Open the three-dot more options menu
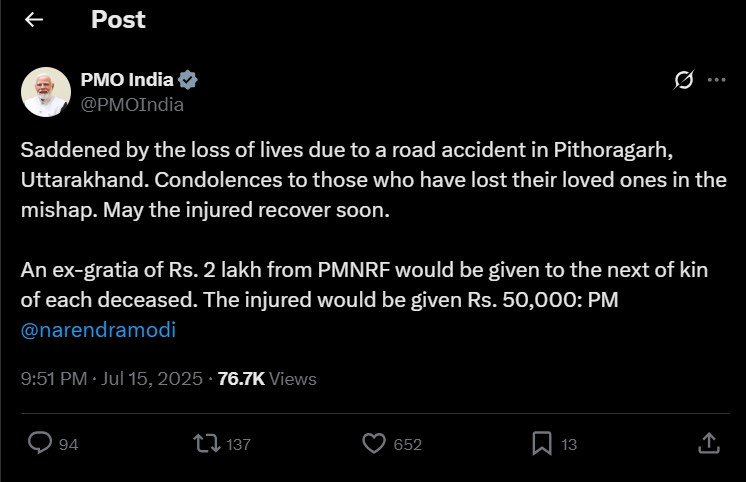The width and height of the screenshot is (746, 482). (716, 81)
